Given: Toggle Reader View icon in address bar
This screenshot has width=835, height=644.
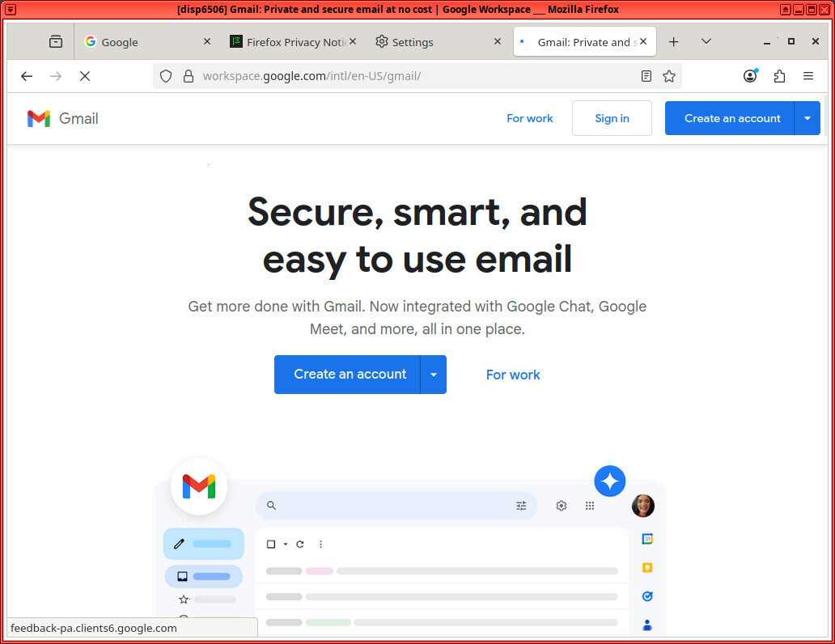Looking at the screenshot, I should click(x=646, y=76).
